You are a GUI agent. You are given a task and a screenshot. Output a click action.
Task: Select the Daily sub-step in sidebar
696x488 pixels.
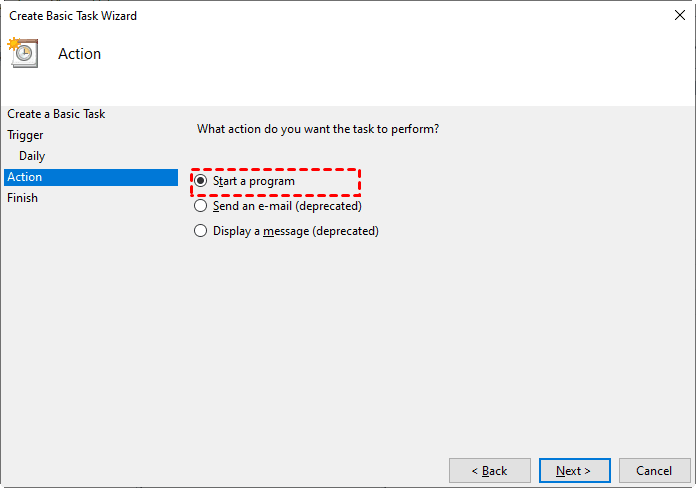(32, 156)
